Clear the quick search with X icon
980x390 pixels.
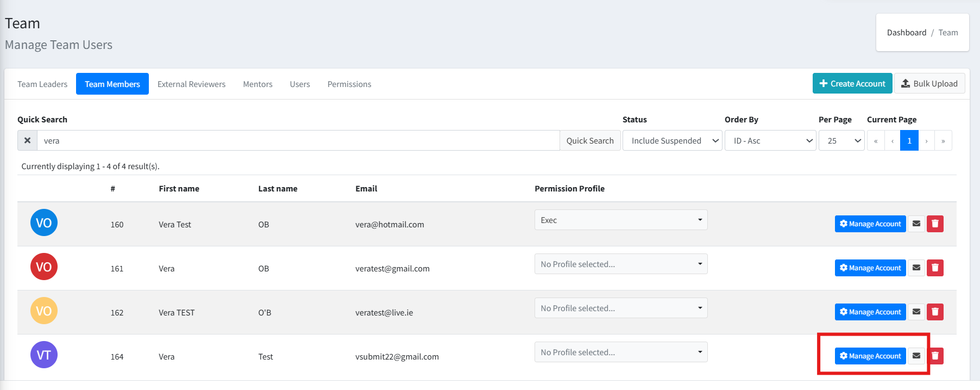tap(27, 140)
